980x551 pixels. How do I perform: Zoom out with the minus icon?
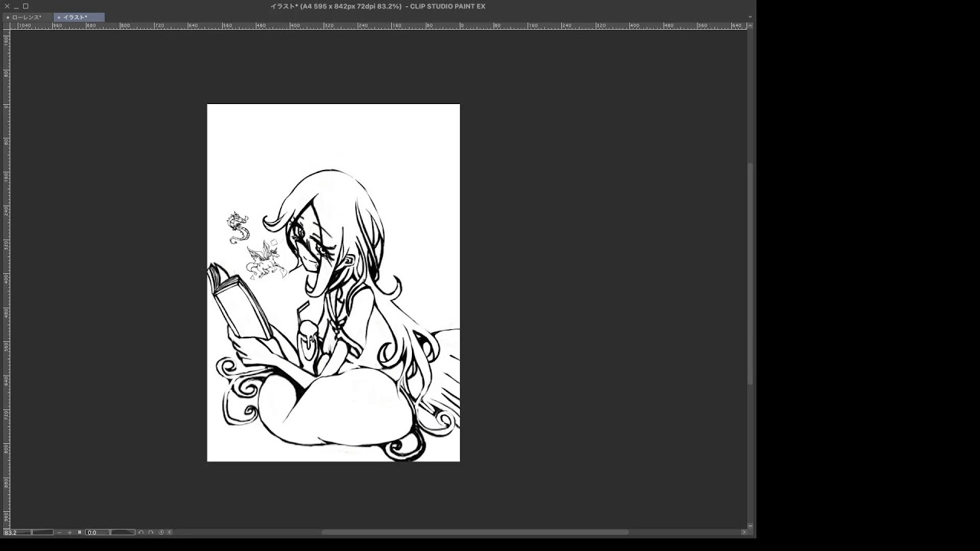click(x=59, y=532)
